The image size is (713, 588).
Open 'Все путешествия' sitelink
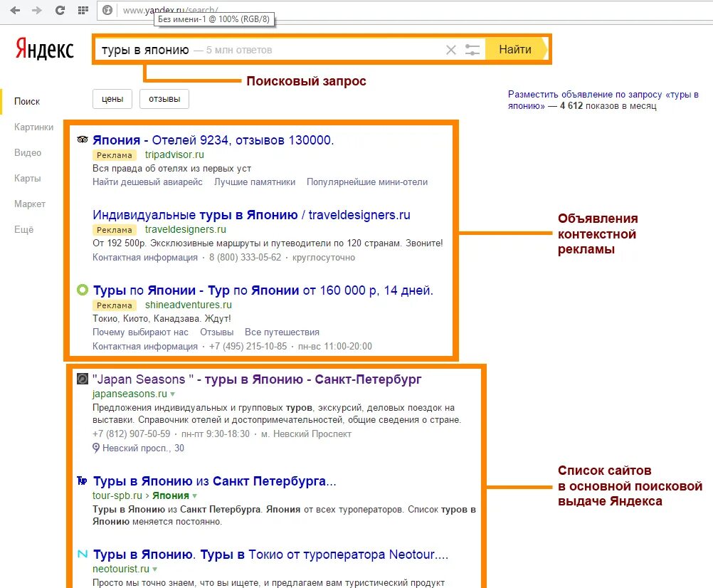282,332
